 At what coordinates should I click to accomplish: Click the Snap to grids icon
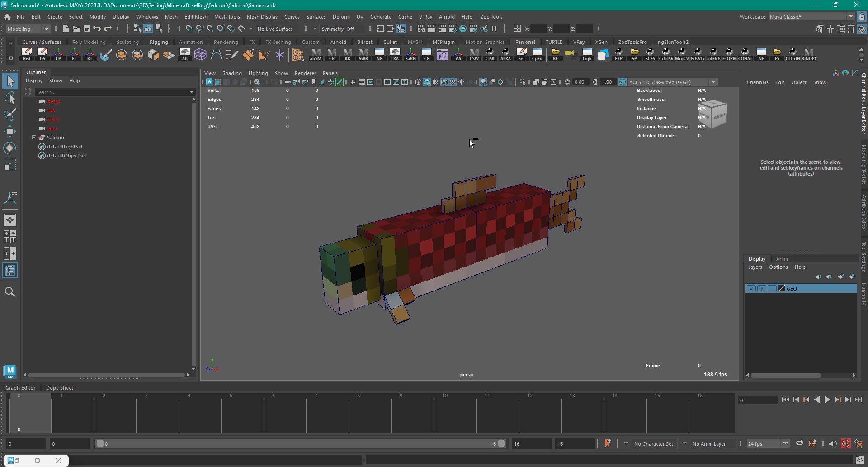[x=189, y=29]
